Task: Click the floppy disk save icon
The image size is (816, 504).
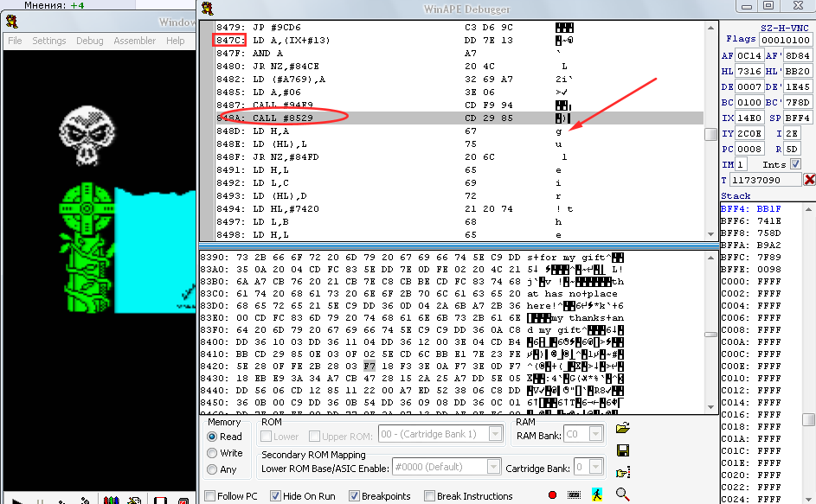Action: pyautogui.click(x=622, y=450)
